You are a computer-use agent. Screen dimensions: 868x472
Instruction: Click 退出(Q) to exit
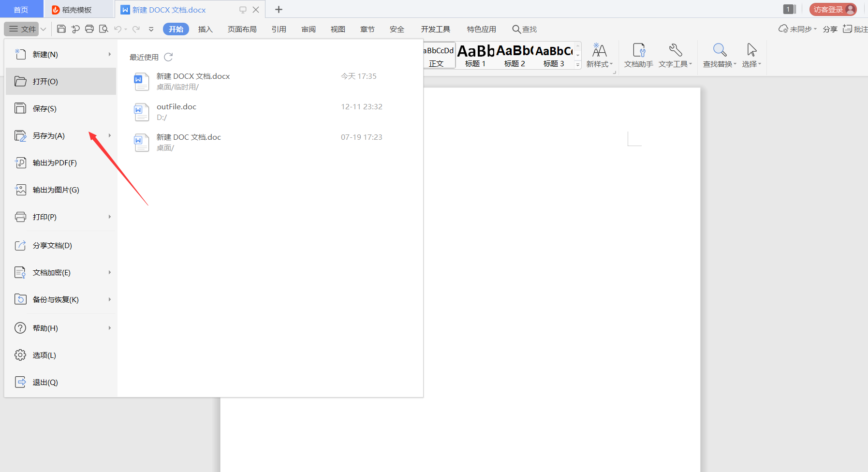click(61, 382)
